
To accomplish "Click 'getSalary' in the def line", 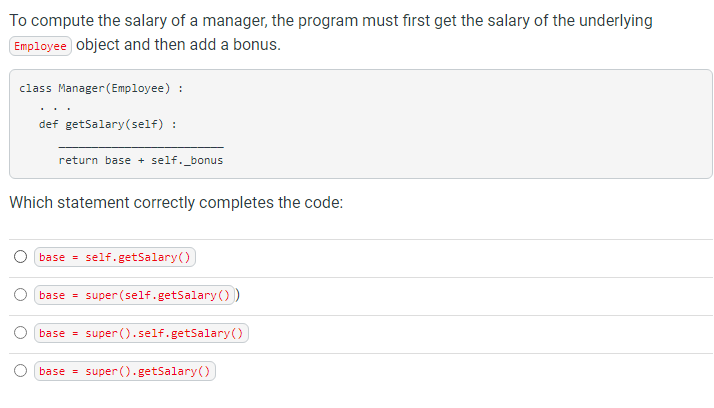I will coord(93,125).
